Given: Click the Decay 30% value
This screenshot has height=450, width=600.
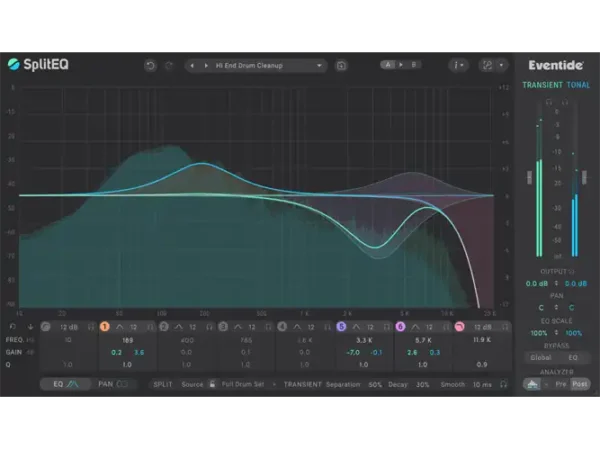Looking at the screenshot, I should (x=422, y=385).
